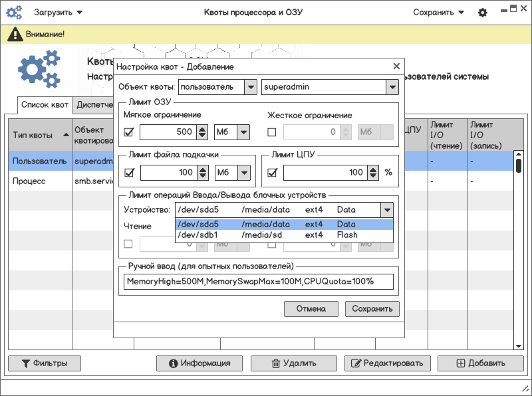The width and height of the screenshot is (532, 396).
Task: Uncheck the Мягкое ограничение checkbox
Action: [x=129, y=132]
